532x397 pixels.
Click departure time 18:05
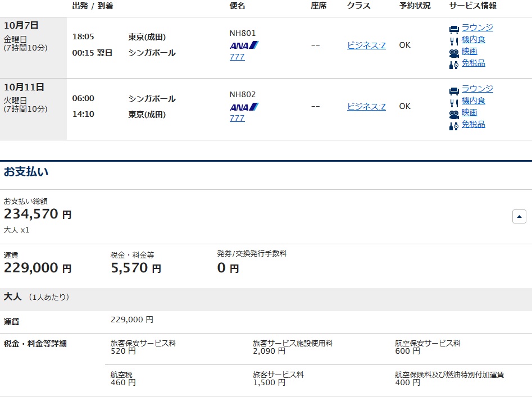[x=83, y=36]
